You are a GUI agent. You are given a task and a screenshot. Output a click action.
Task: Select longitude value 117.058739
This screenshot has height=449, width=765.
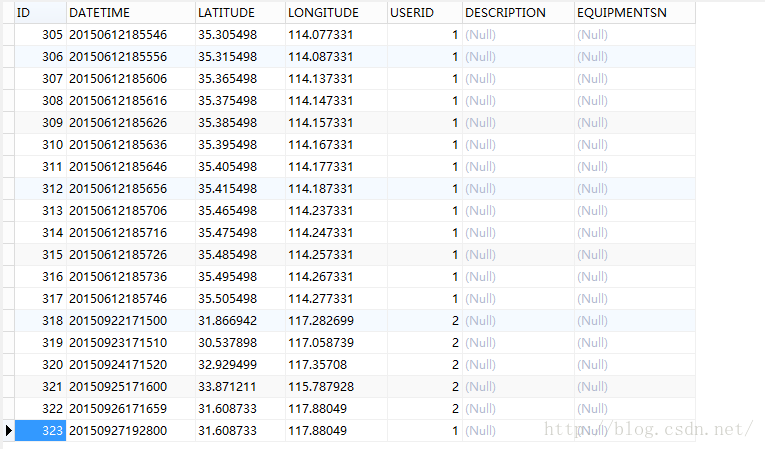pyautogui.click(x=336, y=342)
